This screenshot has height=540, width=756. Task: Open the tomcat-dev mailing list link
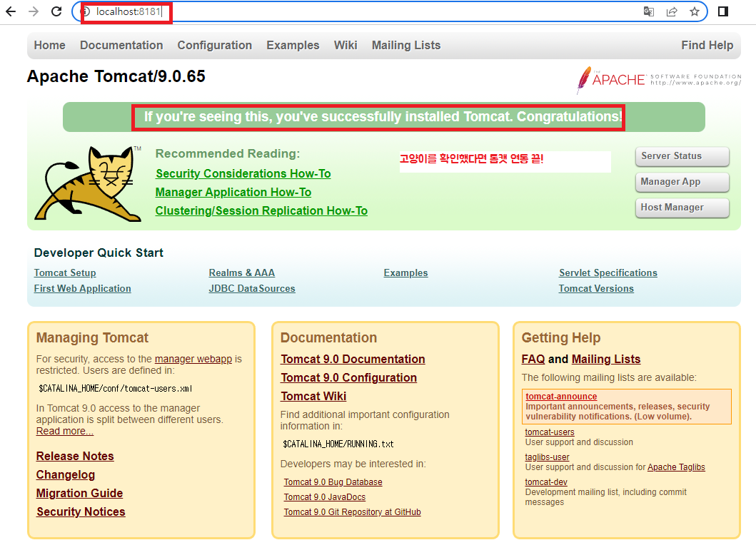pos(546,482)
